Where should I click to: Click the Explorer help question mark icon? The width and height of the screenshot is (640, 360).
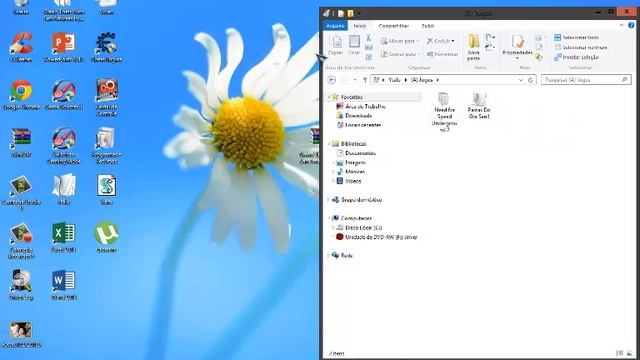(x=631, y=25)
